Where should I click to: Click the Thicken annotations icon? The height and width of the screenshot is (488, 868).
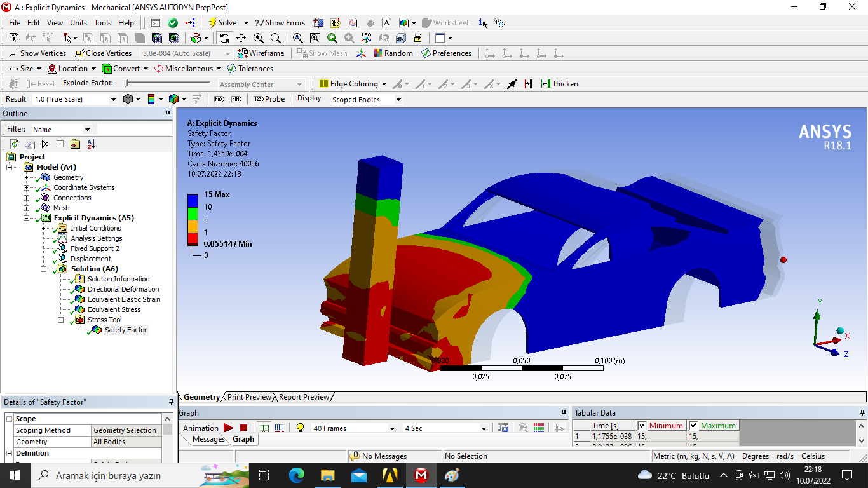[x=545, y=84]
